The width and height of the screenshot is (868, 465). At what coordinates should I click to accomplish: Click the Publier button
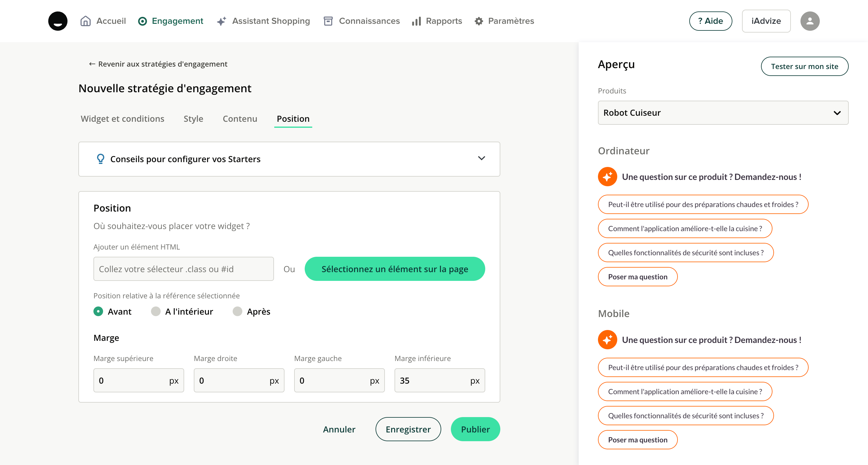pyautogui.click(x=475, y=429)
